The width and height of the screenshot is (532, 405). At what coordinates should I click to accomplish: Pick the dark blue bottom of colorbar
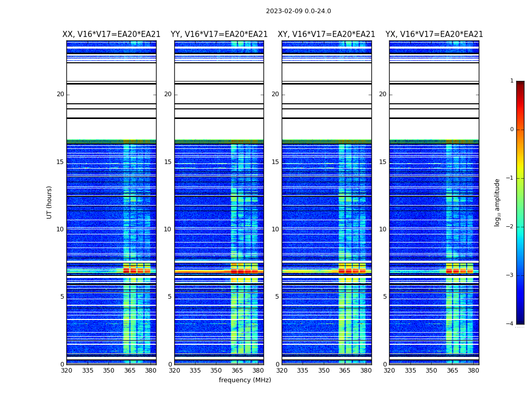click(x=520, y=320)
